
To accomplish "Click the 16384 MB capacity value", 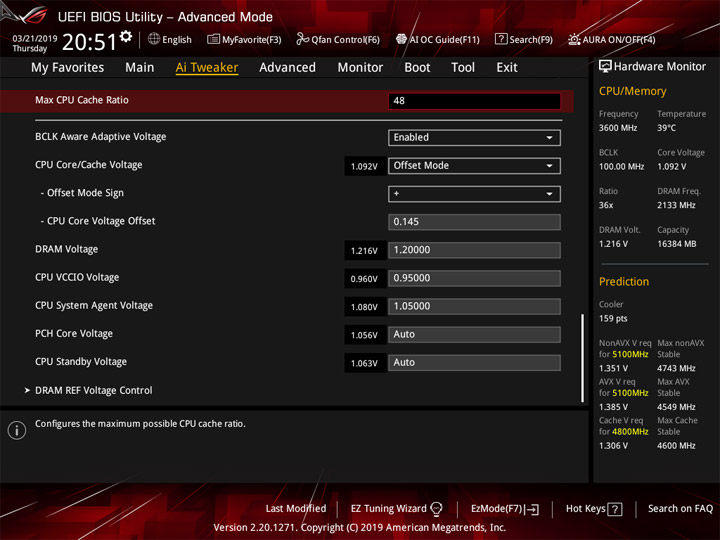I will click(x=676, y=244).
